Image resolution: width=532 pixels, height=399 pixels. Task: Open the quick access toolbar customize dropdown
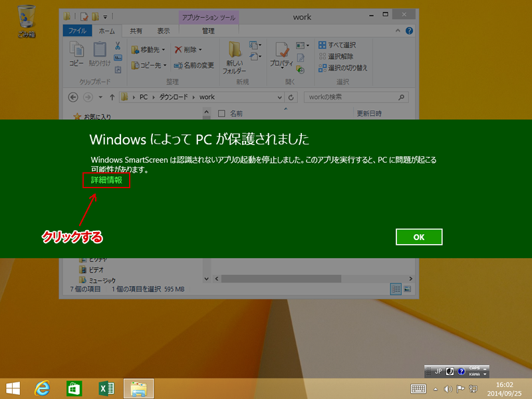pos(105,17)
